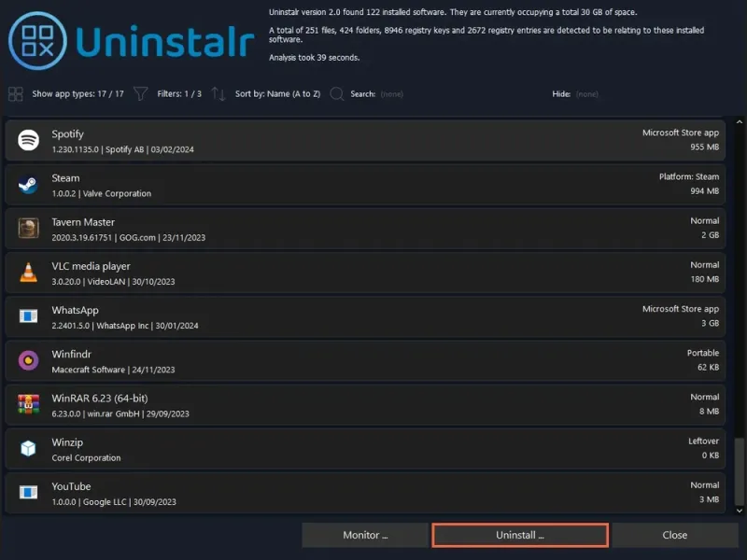Click the 3.0.20.0 | VideoLAN details line
Image resolution: width=747 pixels, height=560 pixels.
tap(113, 282)
